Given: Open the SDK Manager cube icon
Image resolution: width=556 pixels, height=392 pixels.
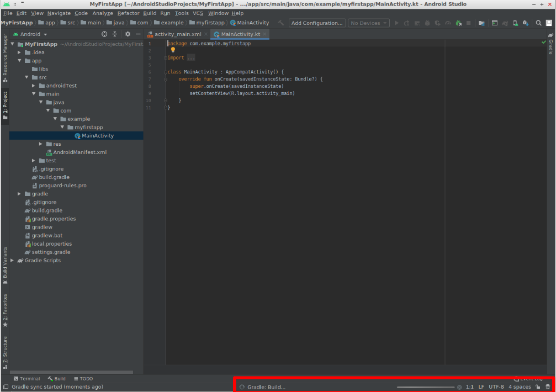Looking at the screenshot, I should (526, 23).
